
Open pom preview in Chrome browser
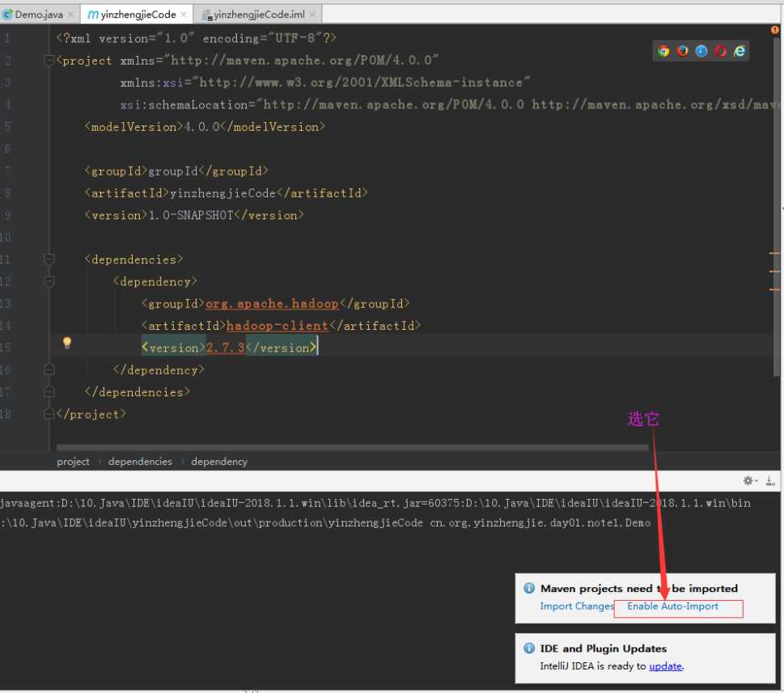point(663,51)
